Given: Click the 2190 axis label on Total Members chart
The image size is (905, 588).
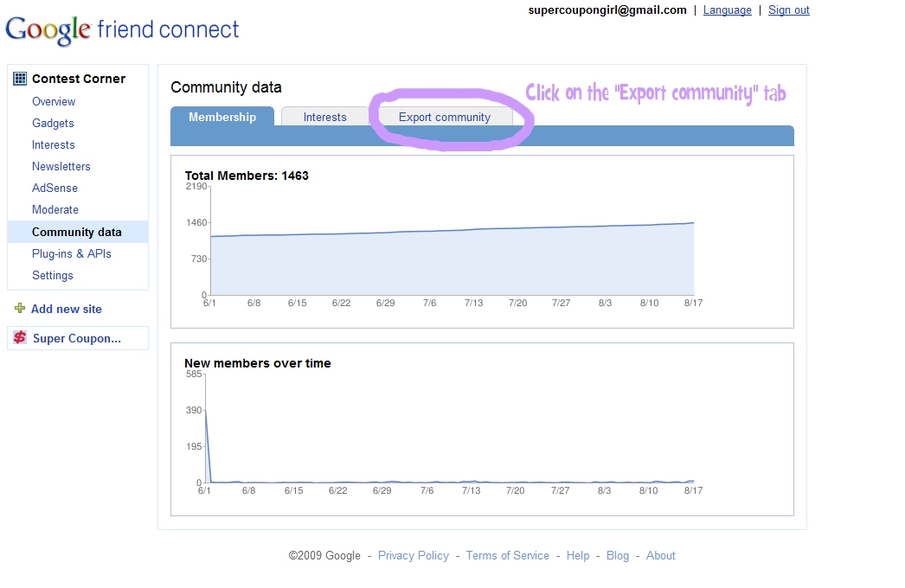Looking at the screenshot, I should (196, 187).
